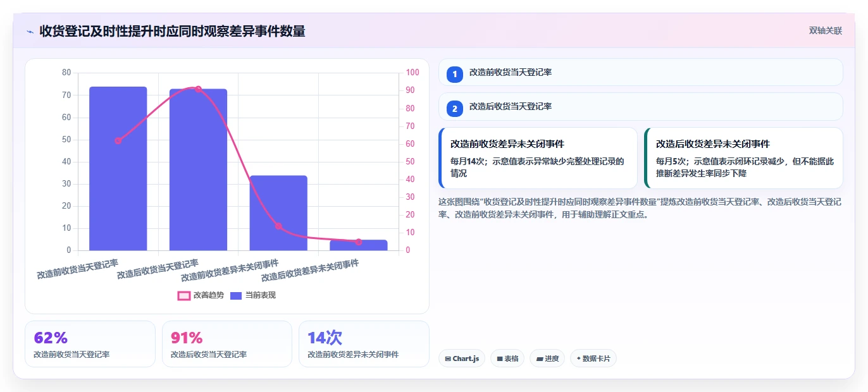Viewport: 868px width, 392px height.
Task: Toggle the 改善趋势 legend entry
Action: coord(201,295)
